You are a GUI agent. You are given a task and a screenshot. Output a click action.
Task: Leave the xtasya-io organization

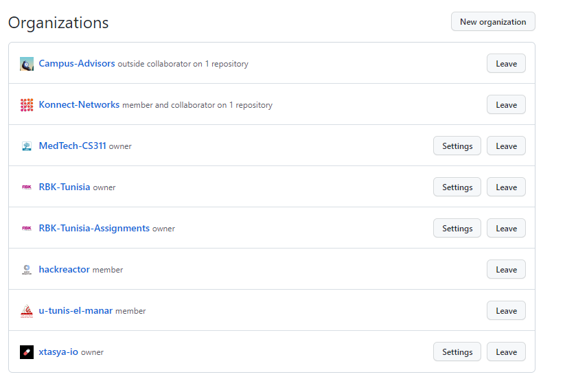(506, 351)
